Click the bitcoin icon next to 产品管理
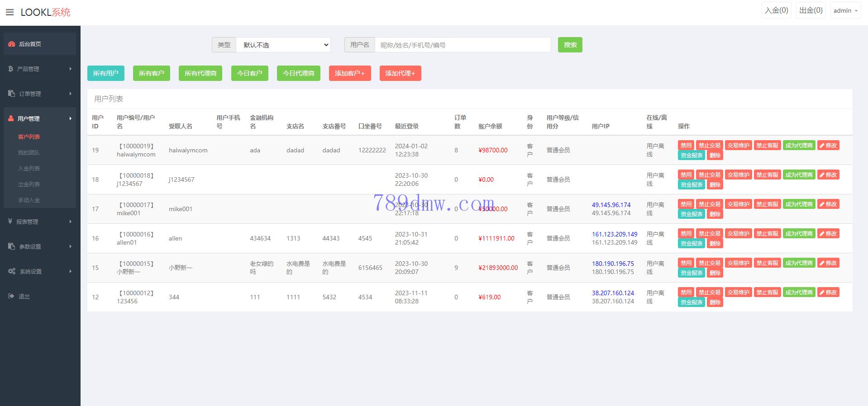868x406 pixels. [11, 69]
